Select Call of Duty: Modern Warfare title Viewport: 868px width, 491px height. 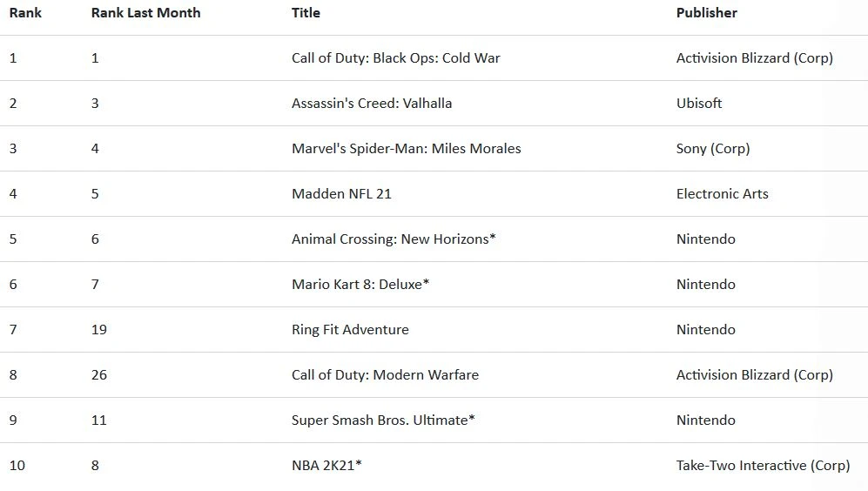[x=385, y=375]
